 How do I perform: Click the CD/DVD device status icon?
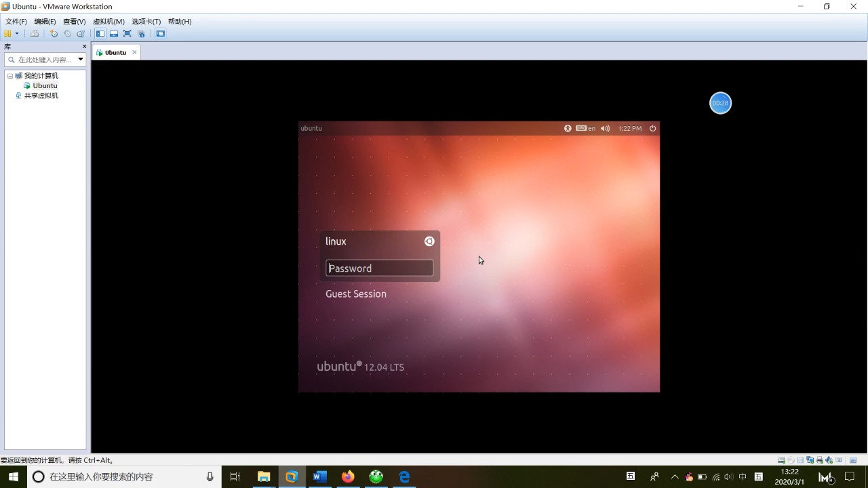click(x=791, y=460)
